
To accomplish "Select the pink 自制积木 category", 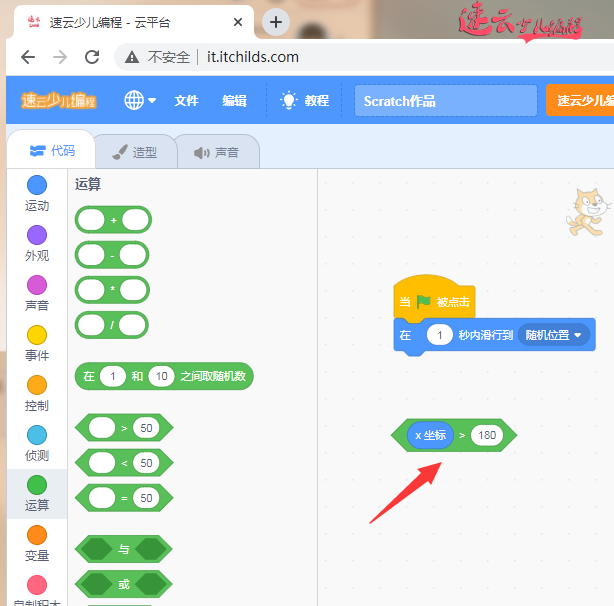I will coord(37,590).
